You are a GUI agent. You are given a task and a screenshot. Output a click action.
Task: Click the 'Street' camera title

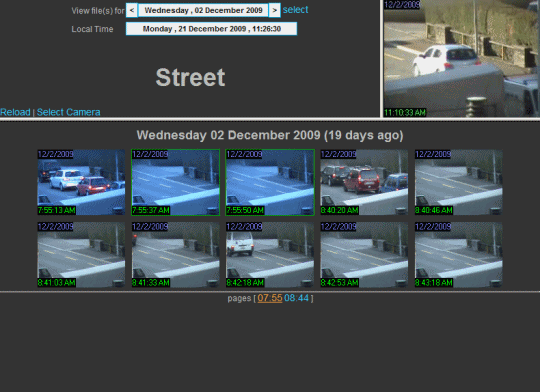(190, 77)
